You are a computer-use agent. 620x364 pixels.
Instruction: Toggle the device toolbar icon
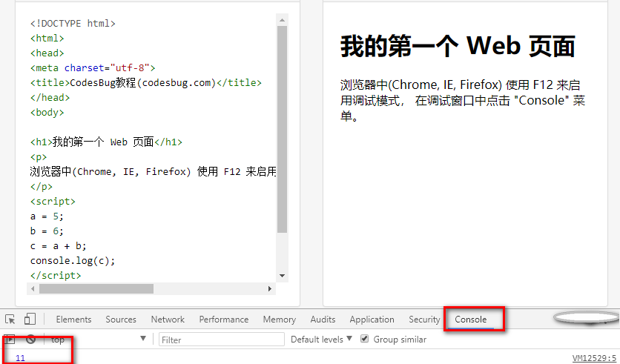30,320
